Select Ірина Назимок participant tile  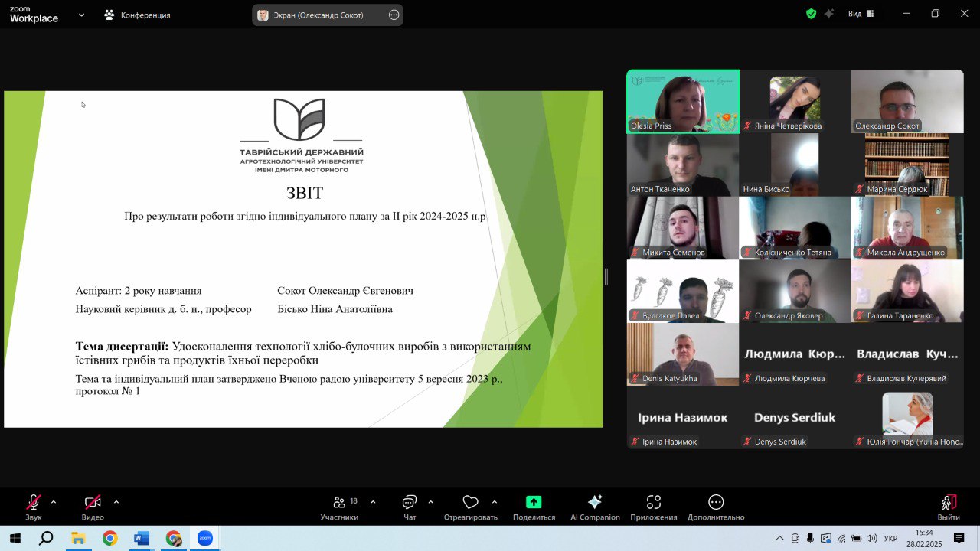[683, 417]
